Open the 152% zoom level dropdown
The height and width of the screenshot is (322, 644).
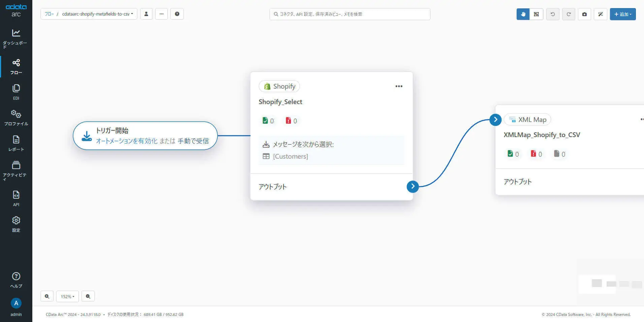[x=67, y=296]
